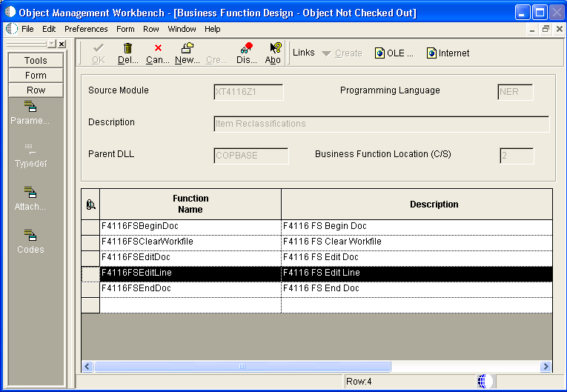
Task: Click the 'F4116 FS Clear Workfile' description cell
Action: click(417, 242)
